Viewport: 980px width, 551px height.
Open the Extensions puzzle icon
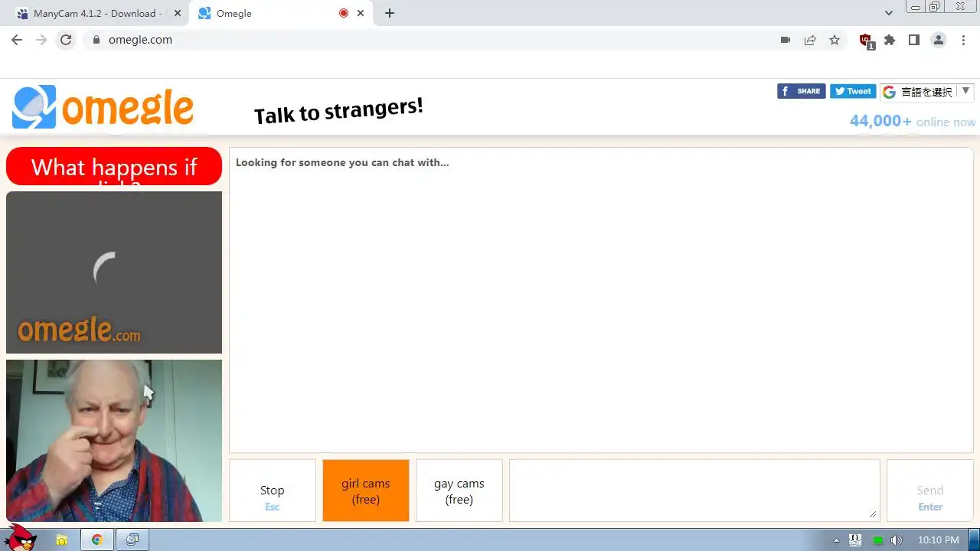click(x=890, y=40)
